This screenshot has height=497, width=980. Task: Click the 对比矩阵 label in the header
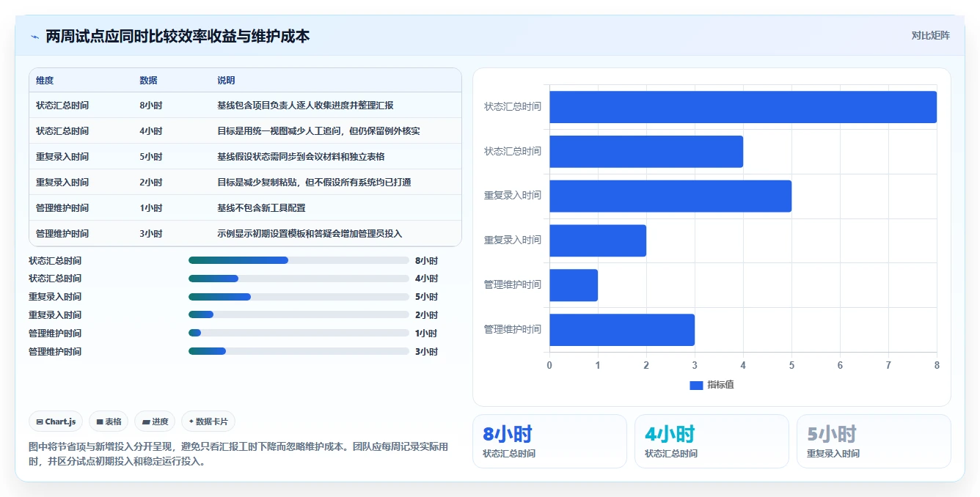point(930,35)
